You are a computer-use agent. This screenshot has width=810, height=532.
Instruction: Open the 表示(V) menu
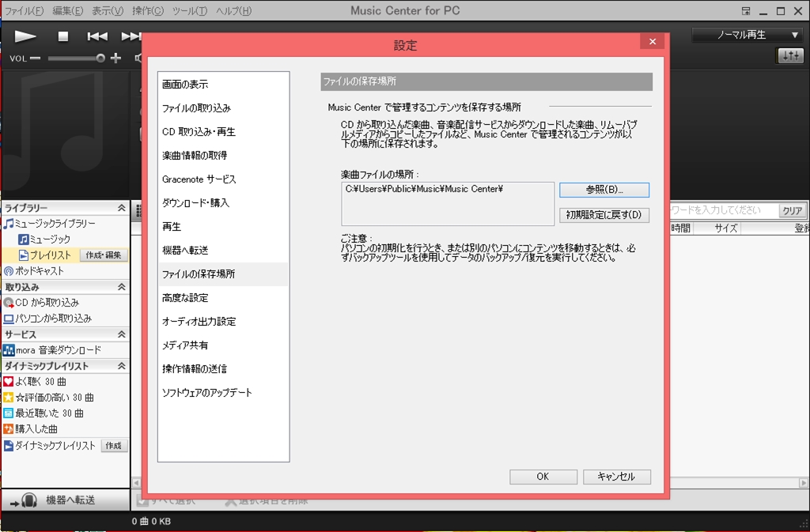(x=108, y=11)
